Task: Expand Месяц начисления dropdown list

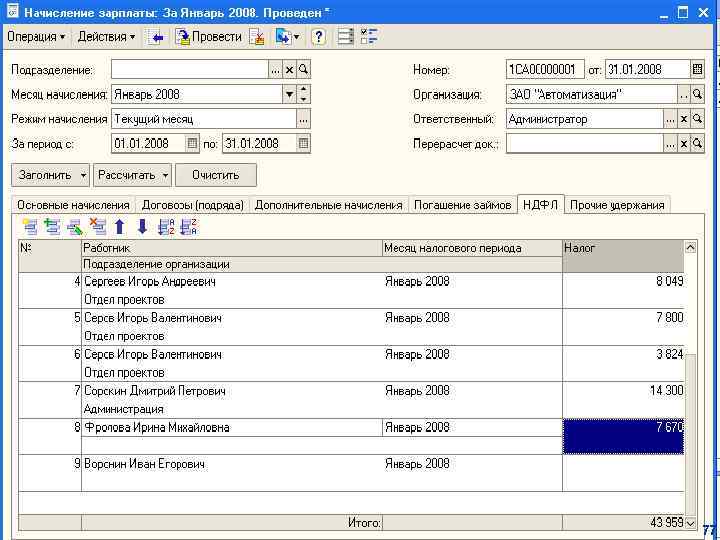Action: click(289, 95)
